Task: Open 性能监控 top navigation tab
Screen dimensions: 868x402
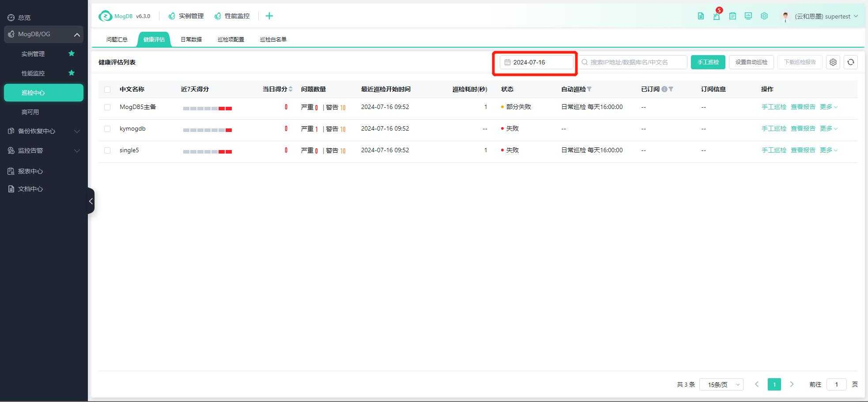Action: (232, 16)
